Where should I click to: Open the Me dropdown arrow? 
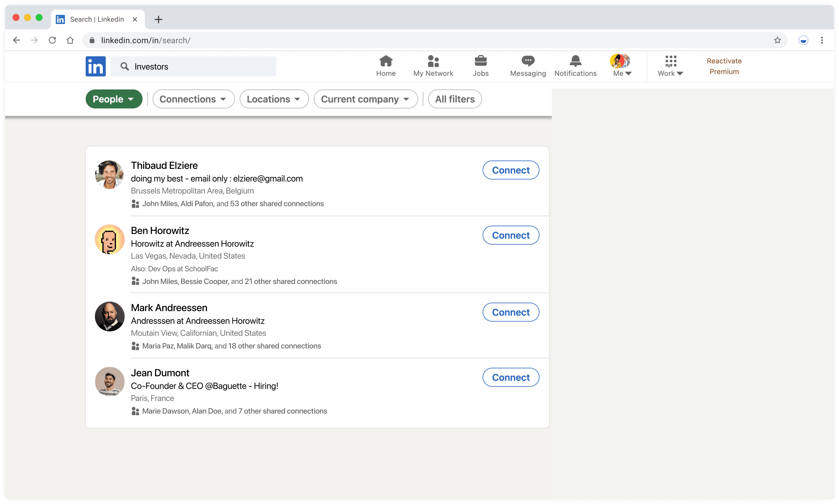pyautogui.click(x=628, y=73)
